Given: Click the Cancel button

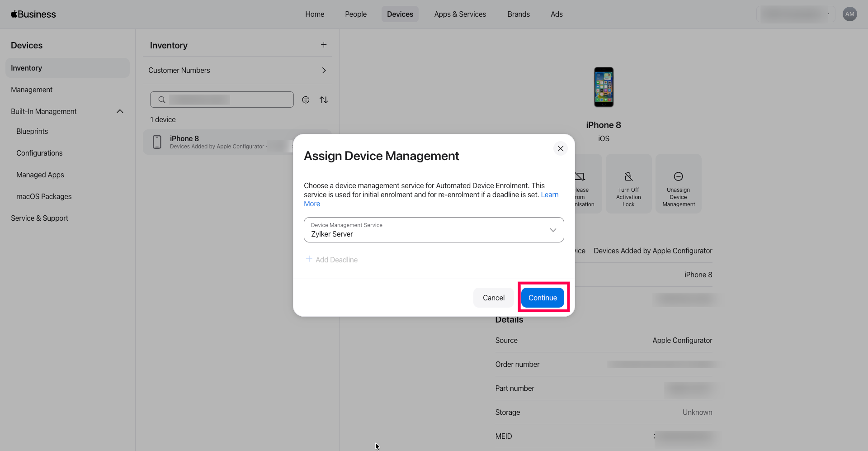Looking at the screenshot, I should tap(493, 298).
